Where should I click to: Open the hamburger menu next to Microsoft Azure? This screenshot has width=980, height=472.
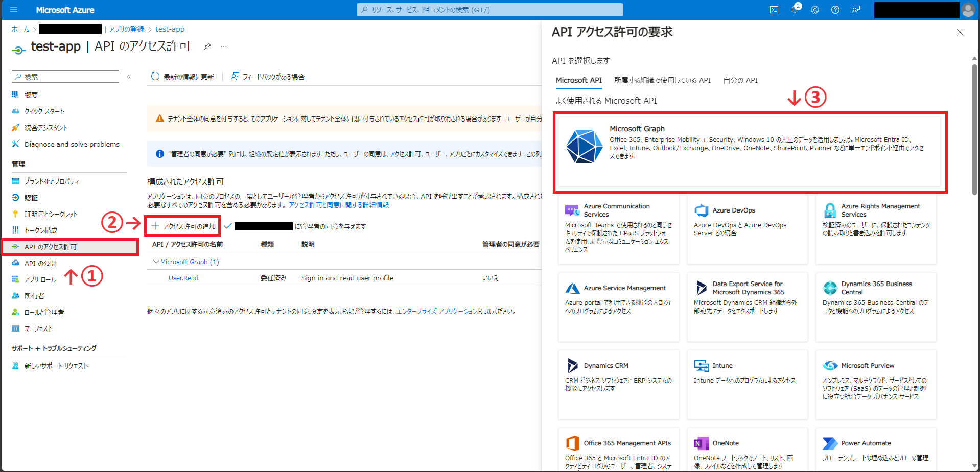[x=13, y=9]
